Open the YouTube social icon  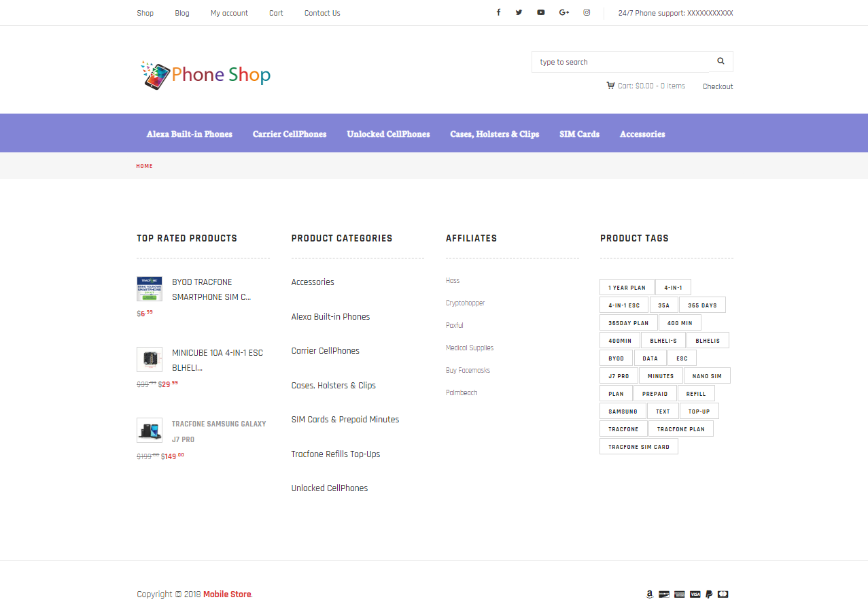(x=540, y=12)
